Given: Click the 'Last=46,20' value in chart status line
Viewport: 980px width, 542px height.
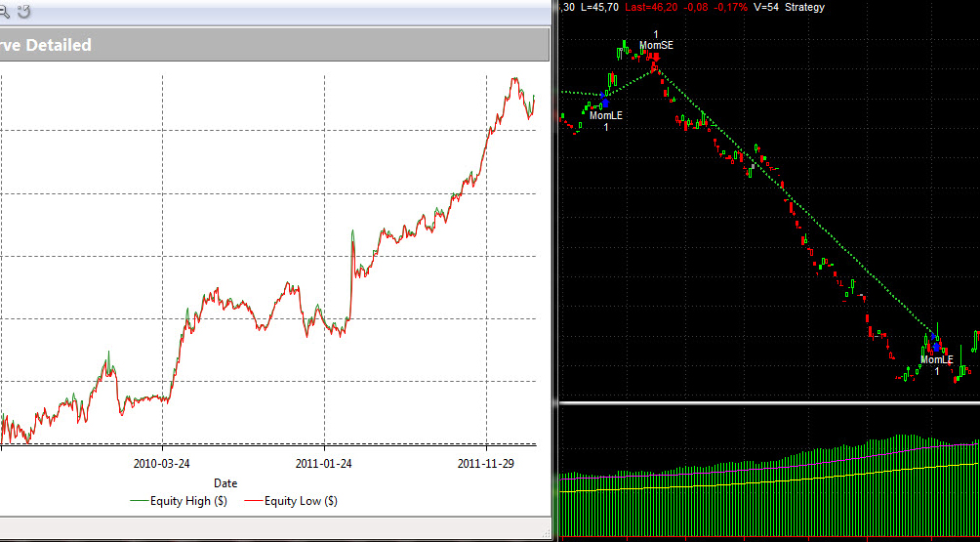Looking at the screenshot, I should pos(652,7).
